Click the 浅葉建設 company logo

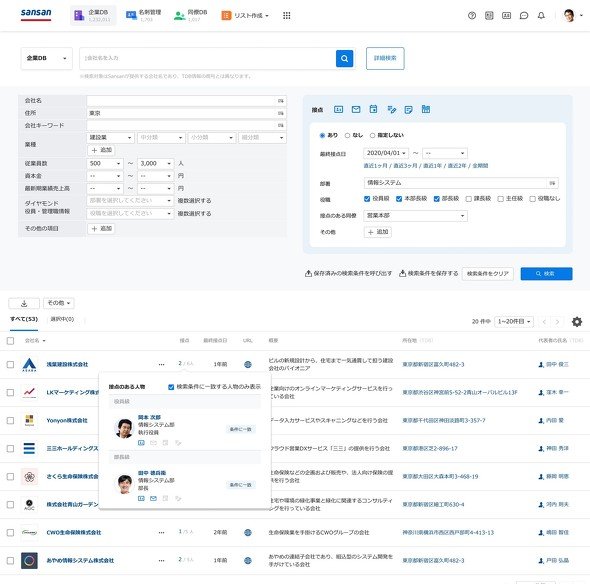coord(29,364)
